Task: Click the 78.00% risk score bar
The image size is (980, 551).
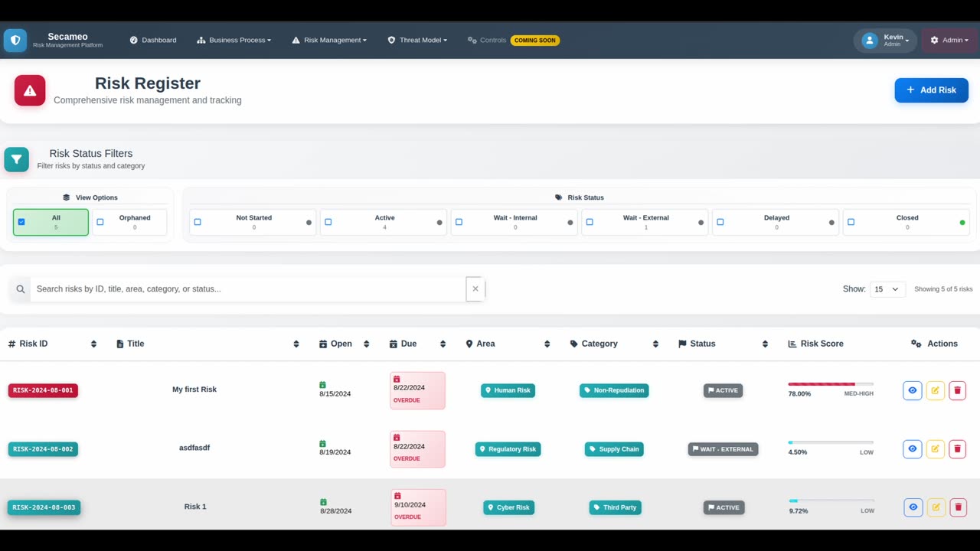Action: click(831, 384)
